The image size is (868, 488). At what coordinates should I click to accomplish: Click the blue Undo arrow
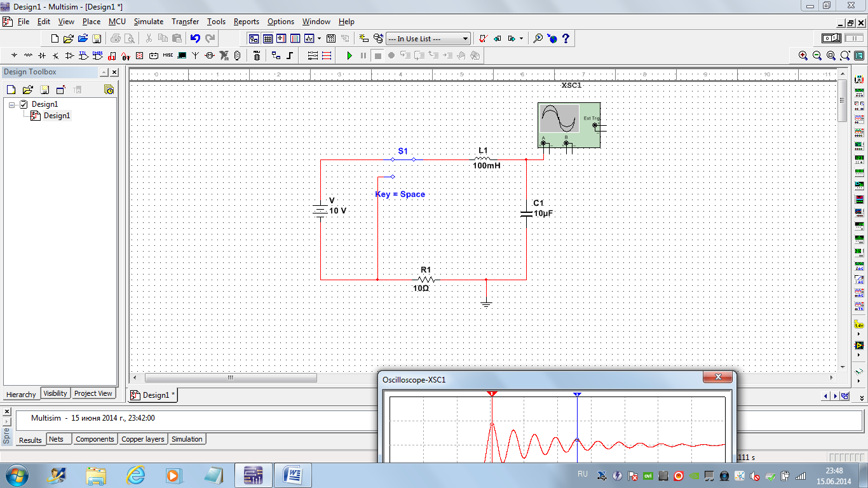coord(195,39)
